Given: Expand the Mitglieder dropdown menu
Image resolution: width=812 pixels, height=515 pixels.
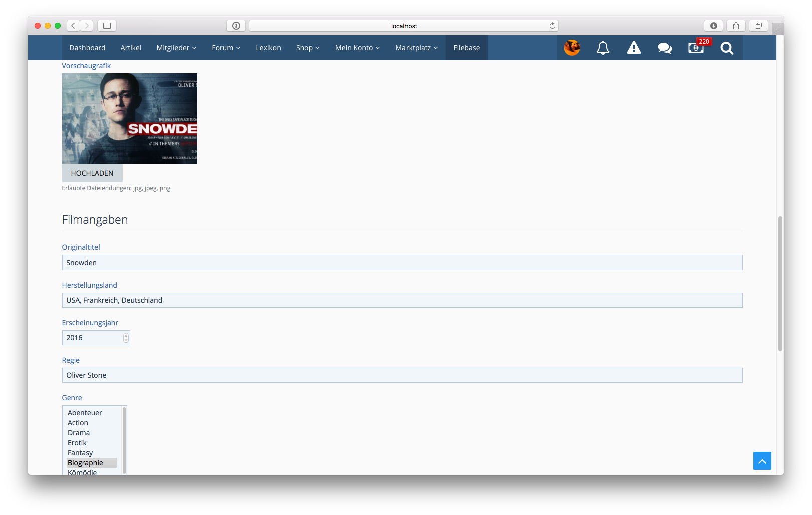Looking at the screenshot, I should tap(176, 48).
